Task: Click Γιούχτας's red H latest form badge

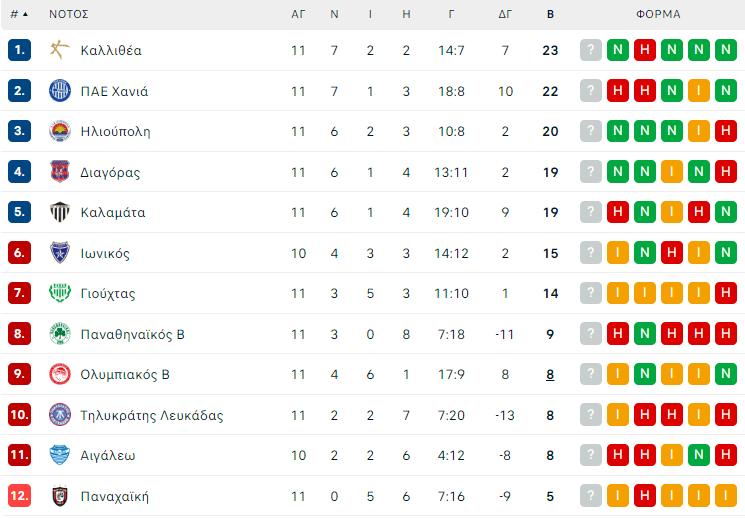Action: coord(726,294)
